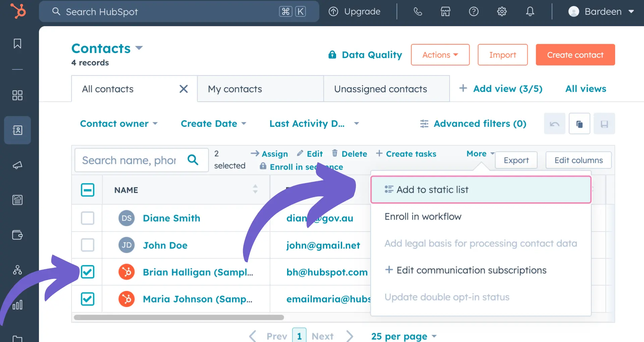The height and width of the screenshot is (342, 644).
Task: Open the CRM contacts icon in the sidebar
Action: (x=17, y=130)
